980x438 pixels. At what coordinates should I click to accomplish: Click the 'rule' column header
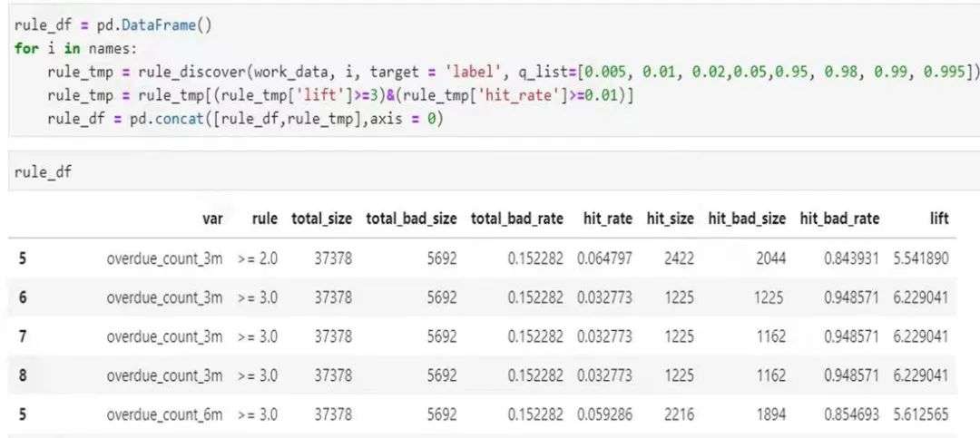pyautogui.click(x=265, y=219)
